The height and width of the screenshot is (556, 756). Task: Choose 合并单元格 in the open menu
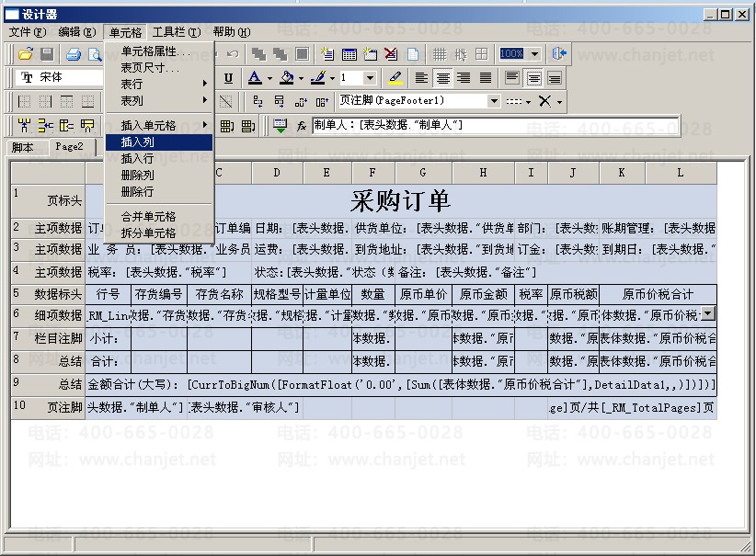click(x=148, y=217)
